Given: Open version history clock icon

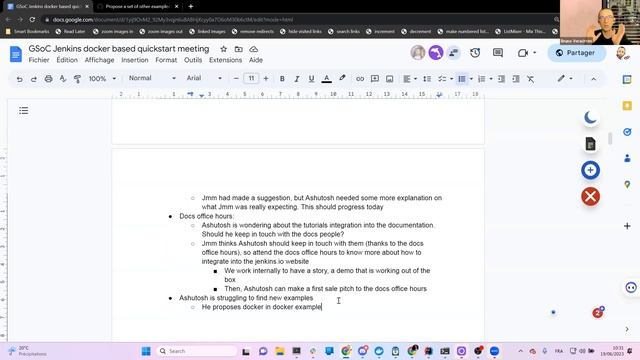Looking at the screenshot, I should (x=475, y=53).
